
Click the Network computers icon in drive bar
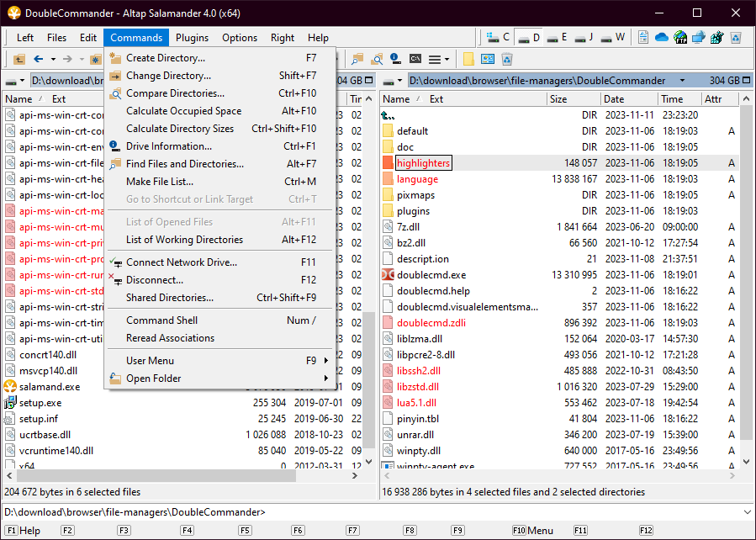698,38
